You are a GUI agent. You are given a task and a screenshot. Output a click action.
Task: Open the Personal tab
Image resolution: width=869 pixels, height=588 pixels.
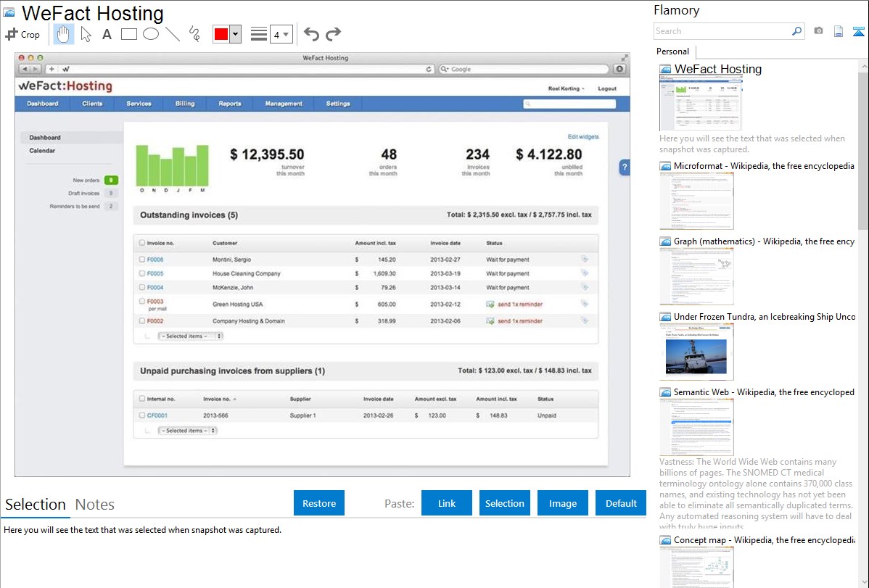(x=673, y=51)
